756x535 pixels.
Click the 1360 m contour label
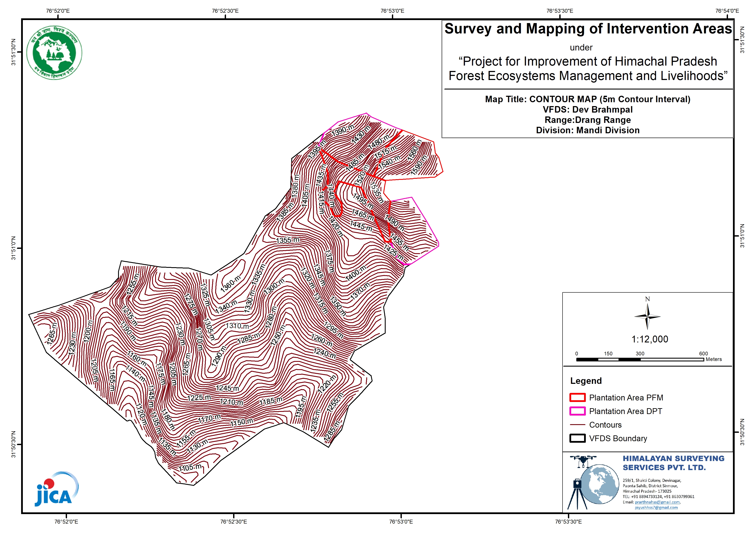(x=231, y=284)
